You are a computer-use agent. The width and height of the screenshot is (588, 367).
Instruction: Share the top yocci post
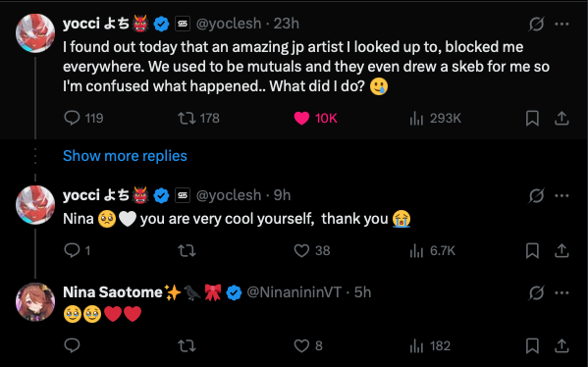tap(561, 118)
